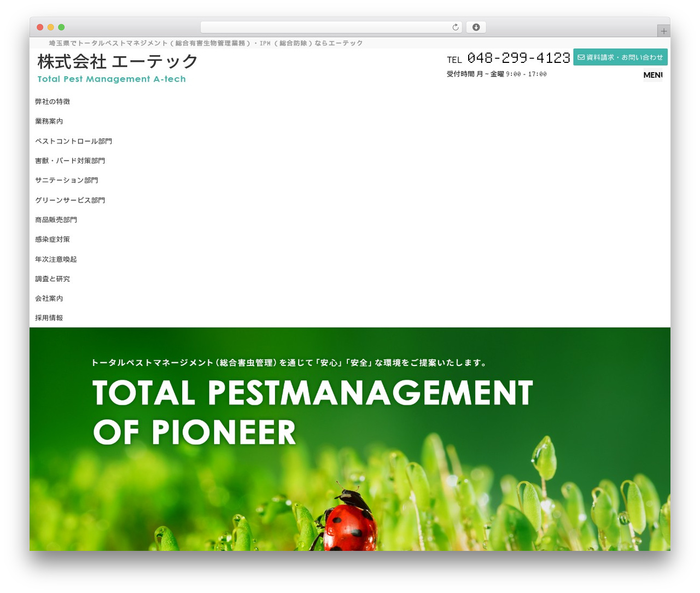Open 採用情報 menu item

click(49, 318)
